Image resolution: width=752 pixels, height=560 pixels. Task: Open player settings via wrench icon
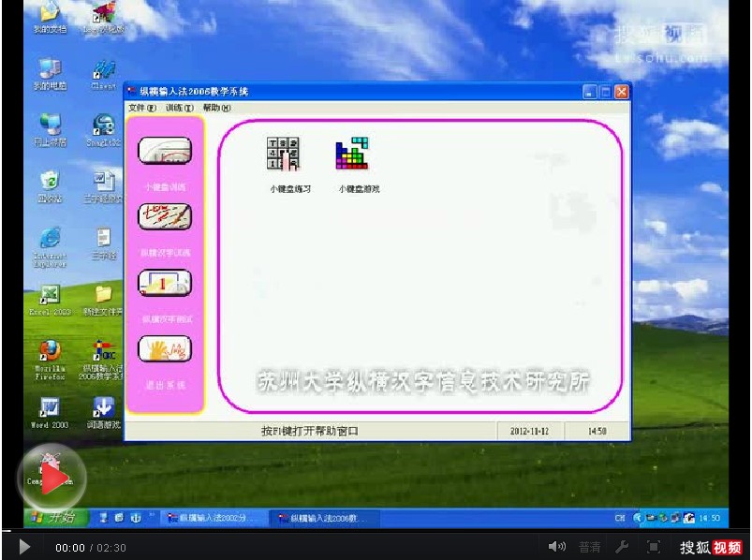622,547
